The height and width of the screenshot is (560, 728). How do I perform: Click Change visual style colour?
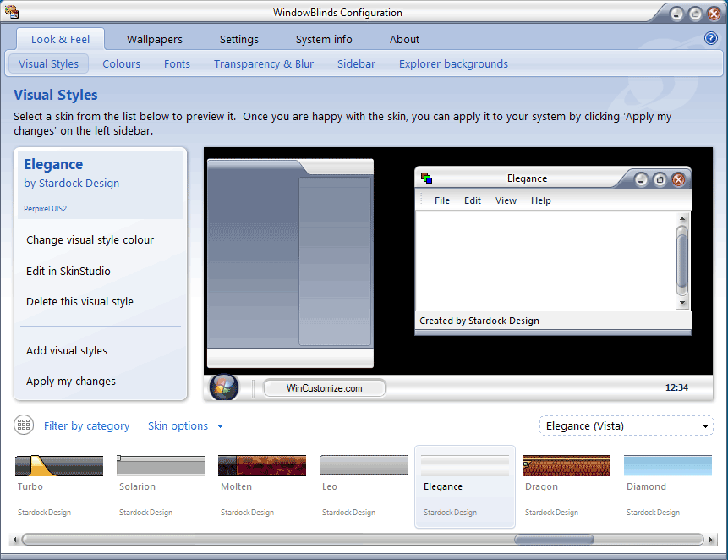[90, 240]
